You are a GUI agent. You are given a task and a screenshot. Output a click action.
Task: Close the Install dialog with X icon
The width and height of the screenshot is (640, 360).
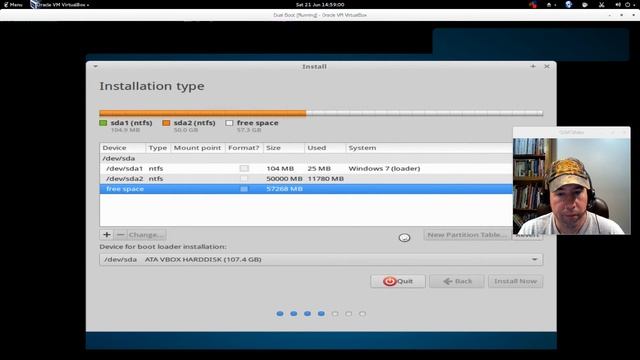547,66
